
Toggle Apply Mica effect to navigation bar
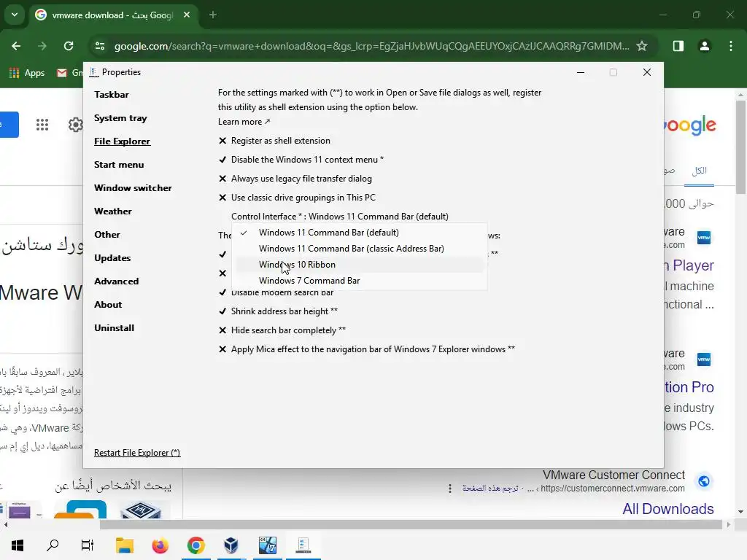[x=367, y=349]
